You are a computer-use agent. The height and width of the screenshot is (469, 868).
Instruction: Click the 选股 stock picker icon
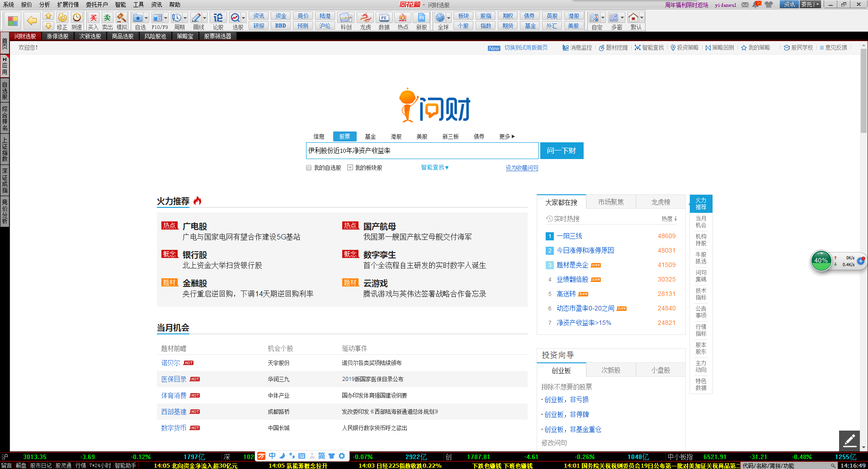235,18
